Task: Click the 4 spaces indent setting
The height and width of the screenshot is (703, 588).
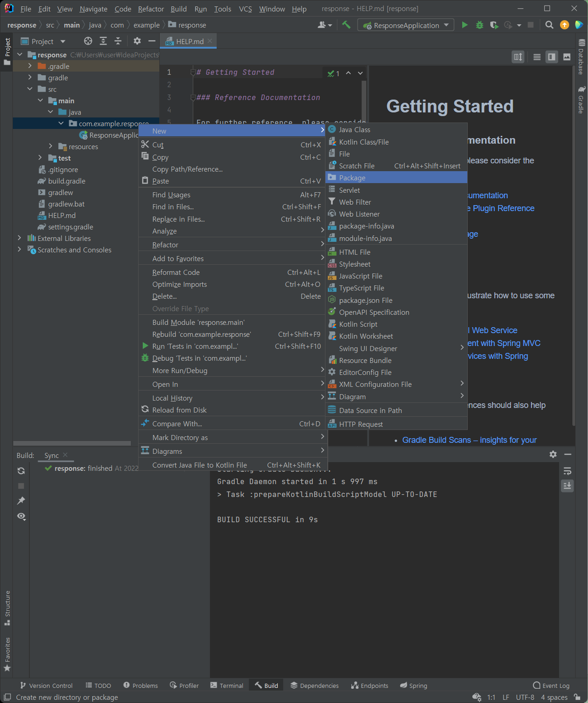Action: pos(554,697)
